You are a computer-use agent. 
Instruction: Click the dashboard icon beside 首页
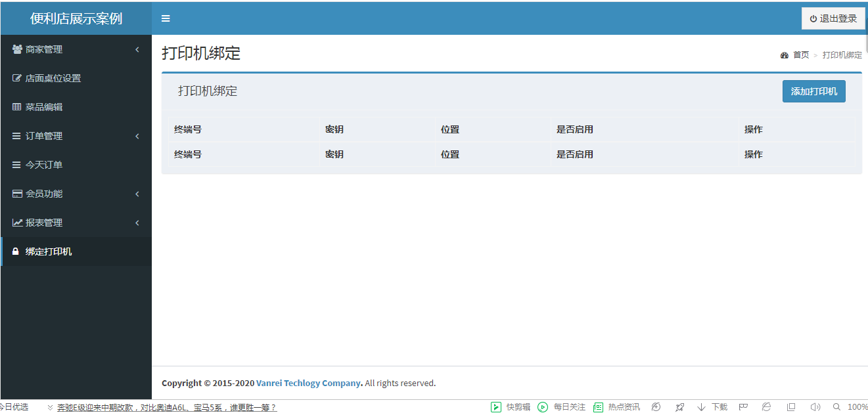[x=785, y=55]
